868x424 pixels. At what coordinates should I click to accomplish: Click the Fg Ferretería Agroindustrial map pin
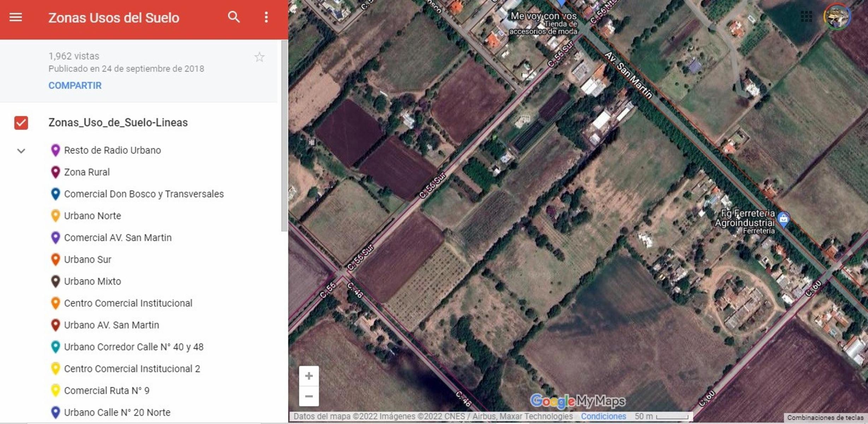click(784, 220)
